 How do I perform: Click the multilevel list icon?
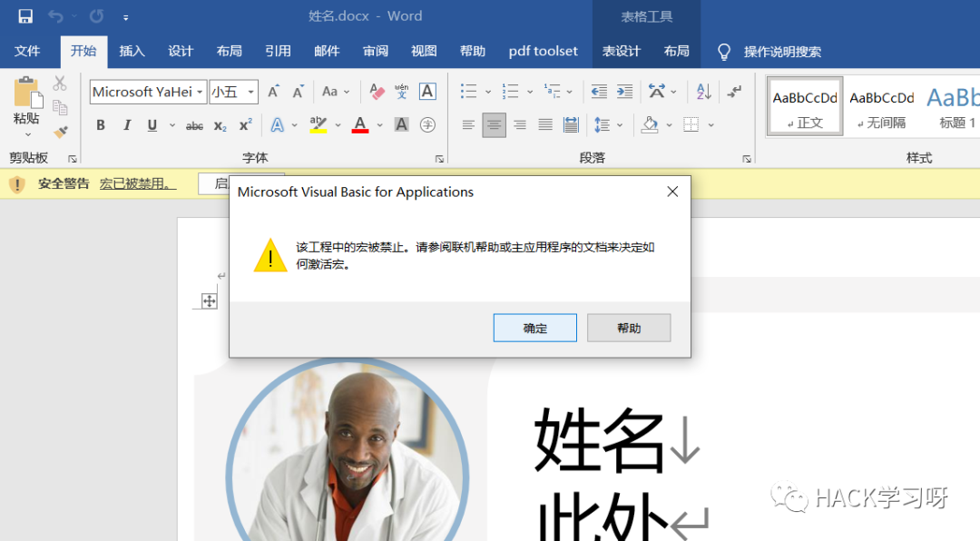pos(552,92)
